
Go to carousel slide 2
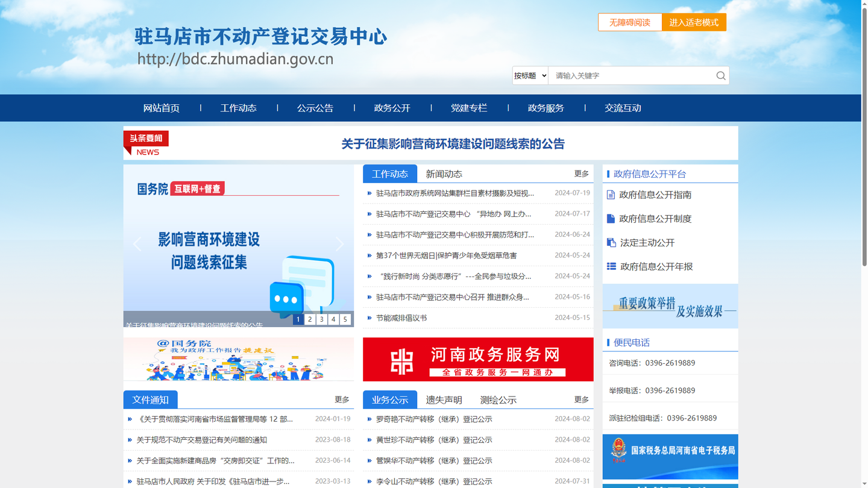click(x=310, y=319)
